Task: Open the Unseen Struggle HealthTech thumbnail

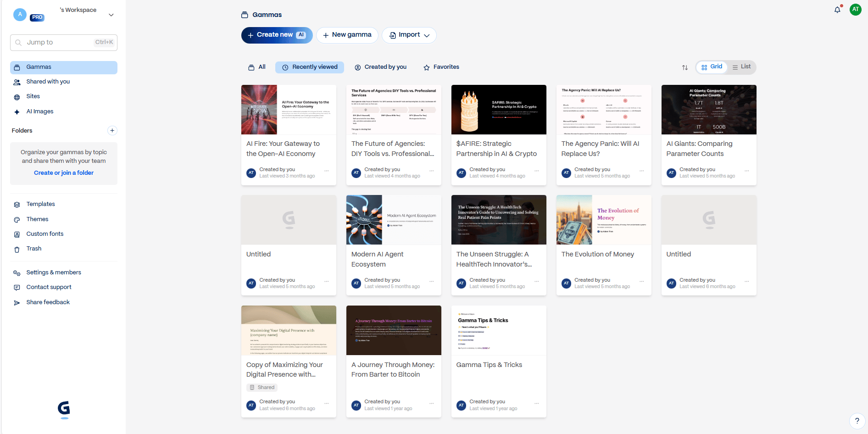Action: [499, 220]
